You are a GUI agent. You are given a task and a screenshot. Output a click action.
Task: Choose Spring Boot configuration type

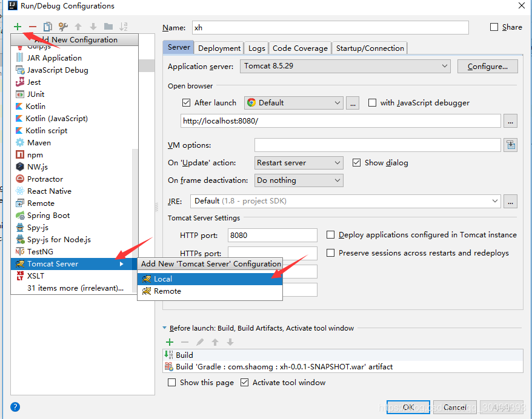(x=71, y=216)
